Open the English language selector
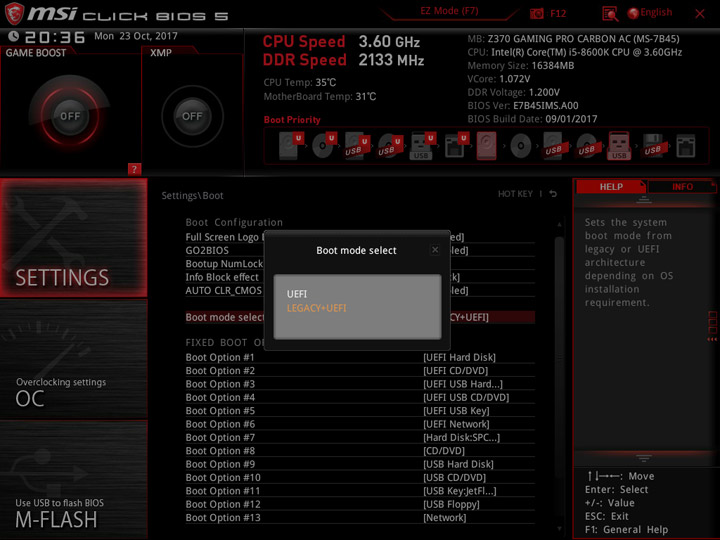This screenshot has width=720, height=540. (650, 13)
